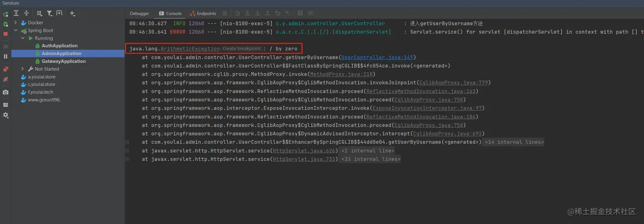The width and height of the screenshot is (644, 224).
Task: Select the f.youlai.tech Docker connection
Action: pos(40,92)
